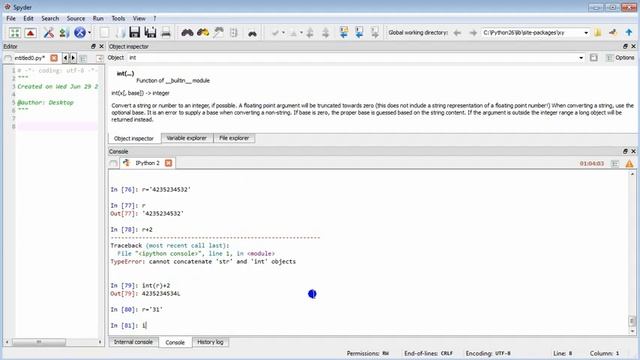Click the Object name input showing int
The image size is (640, 360).
pos(352,58)
